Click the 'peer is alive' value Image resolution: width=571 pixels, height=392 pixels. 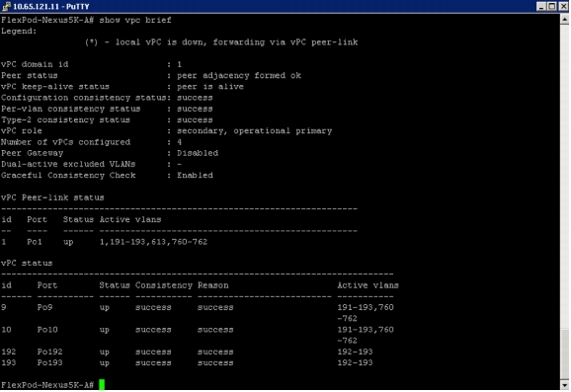tap(210, 87)
